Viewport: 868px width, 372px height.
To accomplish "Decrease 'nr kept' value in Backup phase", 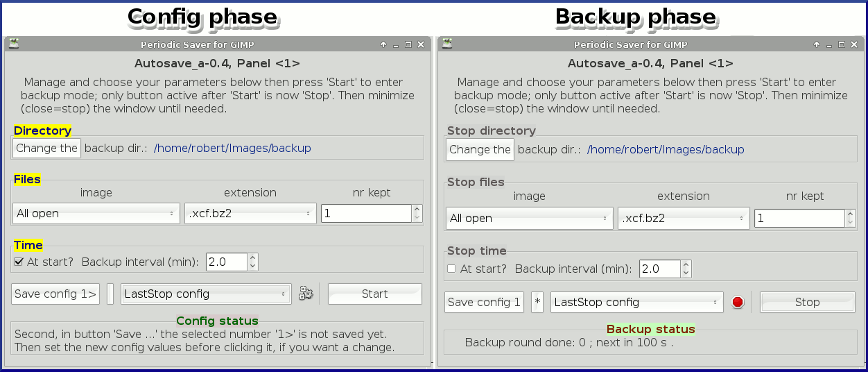I will point(850,223).
